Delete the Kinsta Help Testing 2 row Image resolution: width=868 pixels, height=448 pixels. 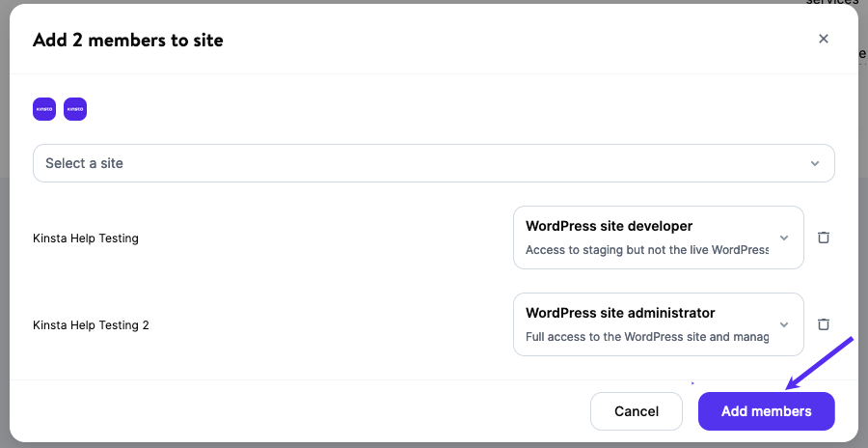(824, 323)
